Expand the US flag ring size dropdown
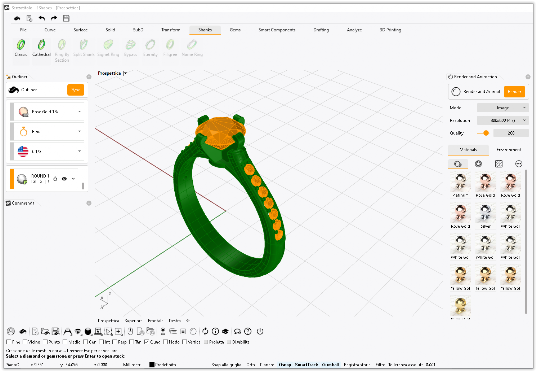 pos(48,151)
